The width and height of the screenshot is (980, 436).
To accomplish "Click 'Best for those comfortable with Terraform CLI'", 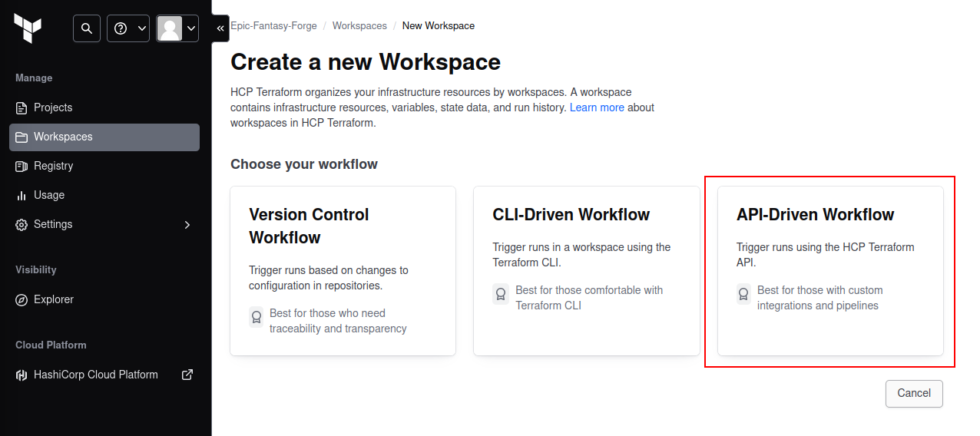I will click(589, 298).
